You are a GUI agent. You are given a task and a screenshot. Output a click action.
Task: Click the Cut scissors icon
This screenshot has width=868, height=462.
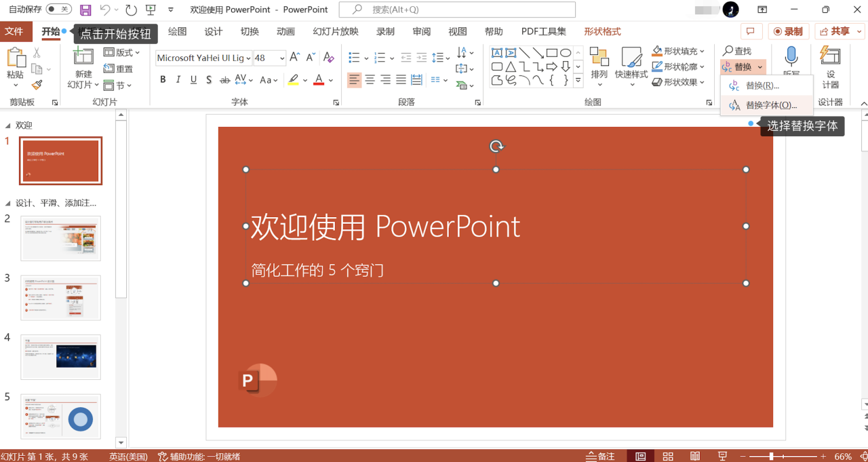(x=37, y=53)
